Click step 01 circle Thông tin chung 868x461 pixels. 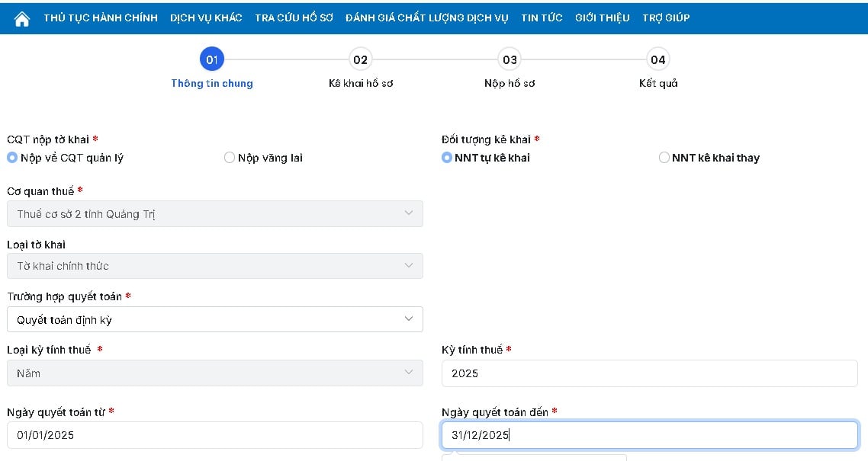coord(212,59)
